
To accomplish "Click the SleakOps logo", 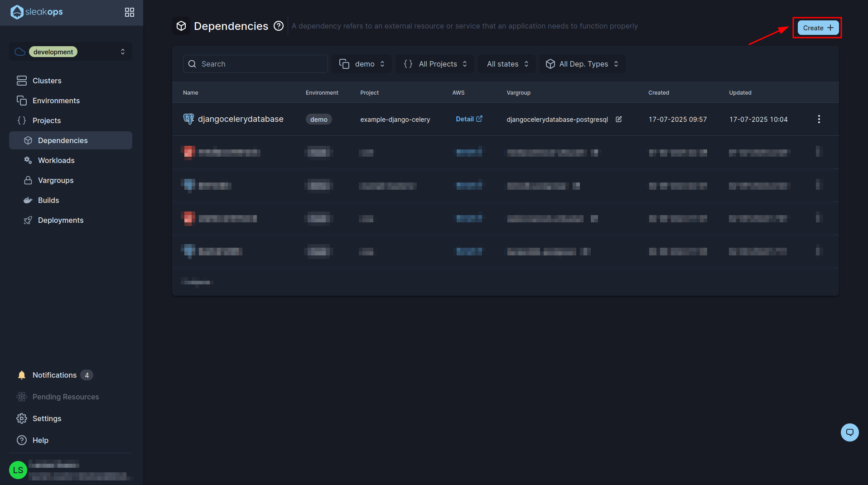I will click(37, 12).
